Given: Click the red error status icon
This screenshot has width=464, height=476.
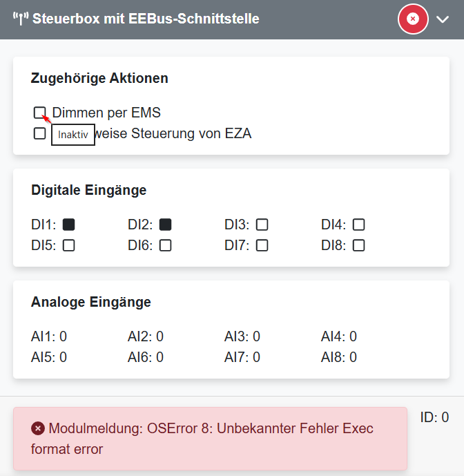Looking at the screenshot, I should click(413, 19).
